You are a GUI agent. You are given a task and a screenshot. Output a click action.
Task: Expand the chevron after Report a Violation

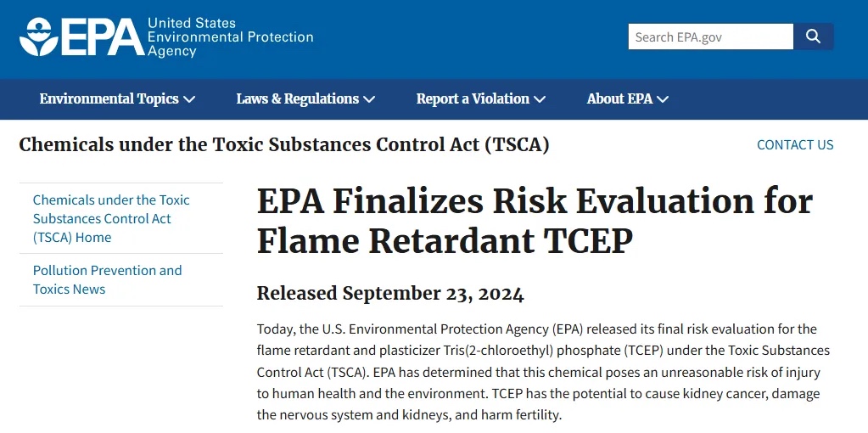coord(540,99)
